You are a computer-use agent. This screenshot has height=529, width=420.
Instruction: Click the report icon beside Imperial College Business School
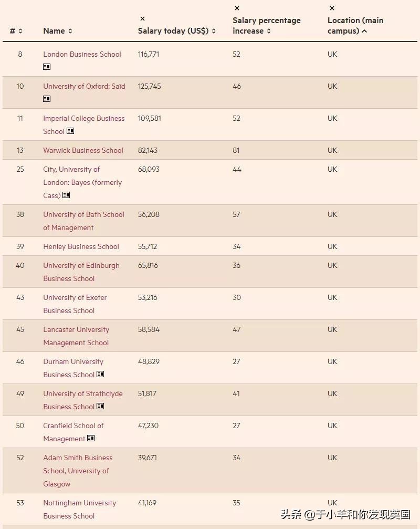coord(70,131)
